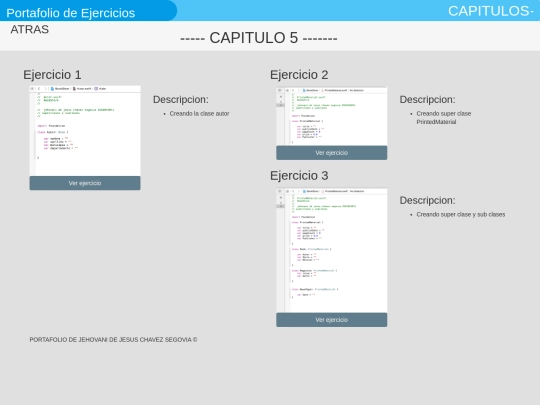Click the footer PORTAFOLIO DE JEHOVANI copyright text
Viewport: 540px width, 405px height.
pyautogui.click(x=113, y=340)
